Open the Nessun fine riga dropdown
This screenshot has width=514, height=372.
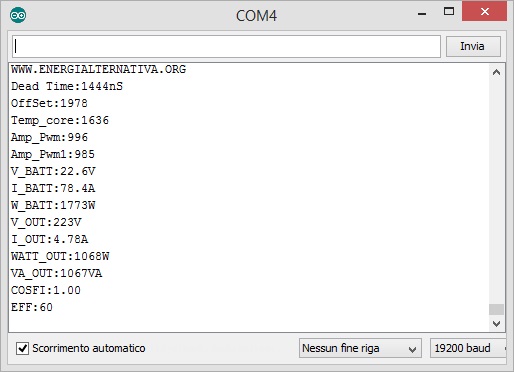pyautogui.click(x=360, y=348)
